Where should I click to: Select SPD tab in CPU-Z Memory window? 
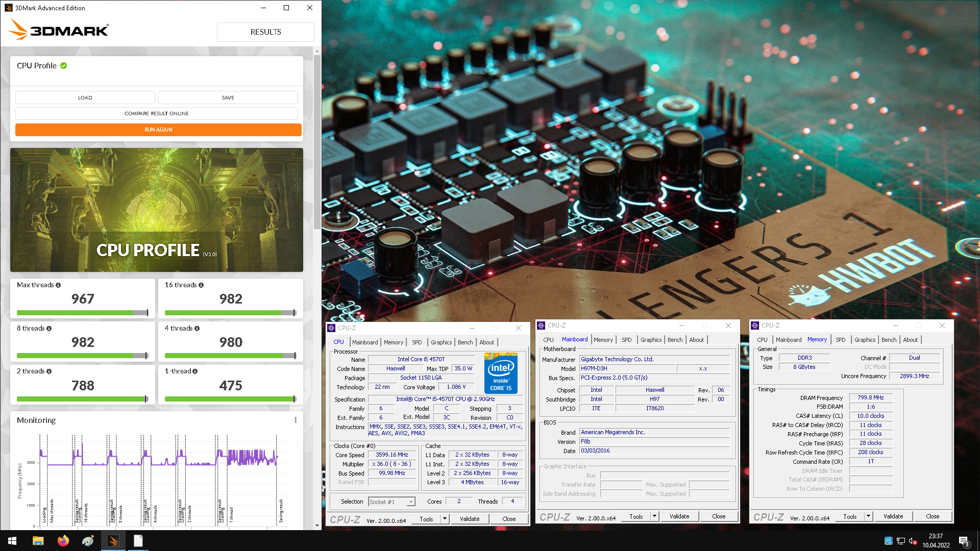(841, 340)
